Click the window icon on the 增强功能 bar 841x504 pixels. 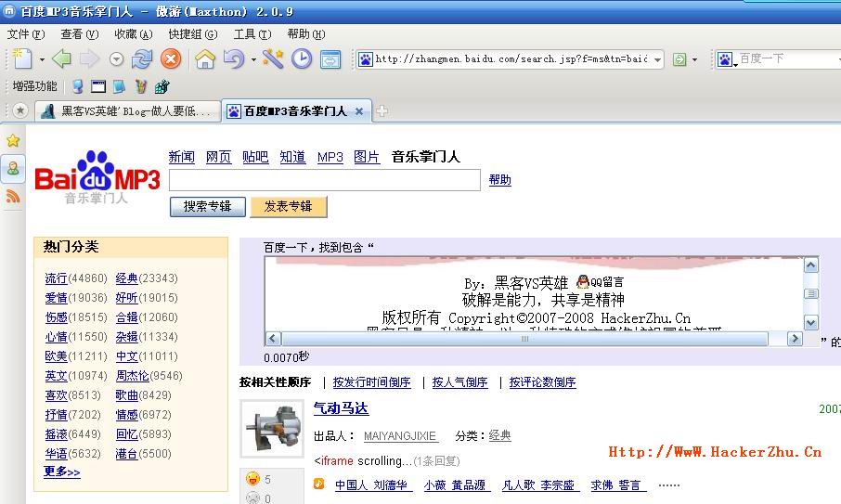point(98,86)
